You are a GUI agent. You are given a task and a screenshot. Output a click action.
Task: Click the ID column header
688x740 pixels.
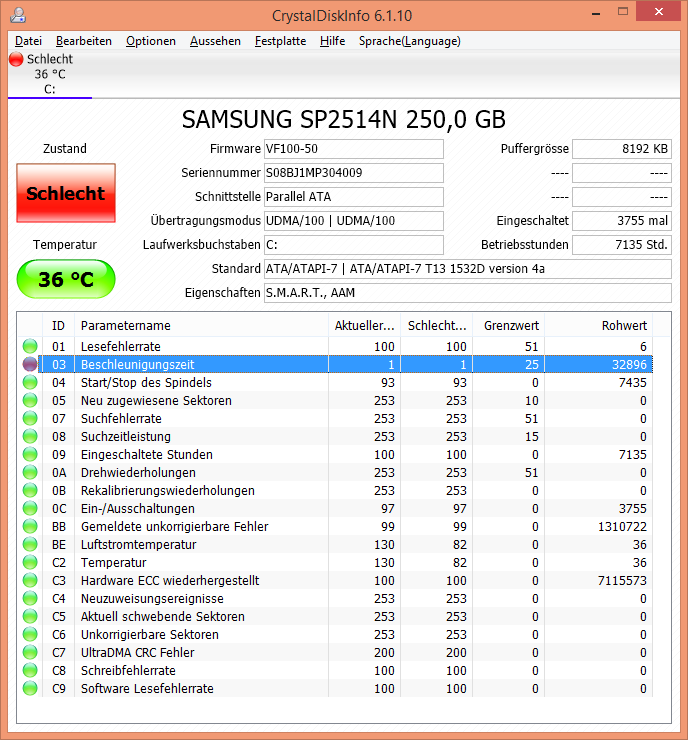tap(59, 326)
